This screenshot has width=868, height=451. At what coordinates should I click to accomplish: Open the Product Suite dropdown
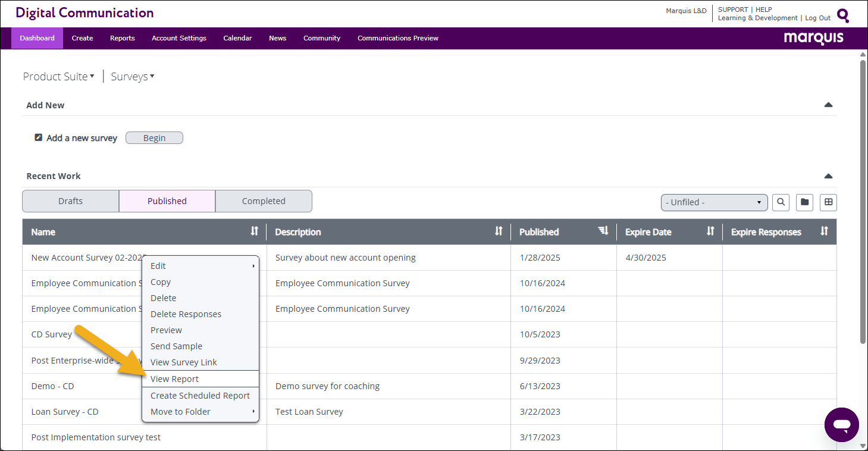pos(58,77)
